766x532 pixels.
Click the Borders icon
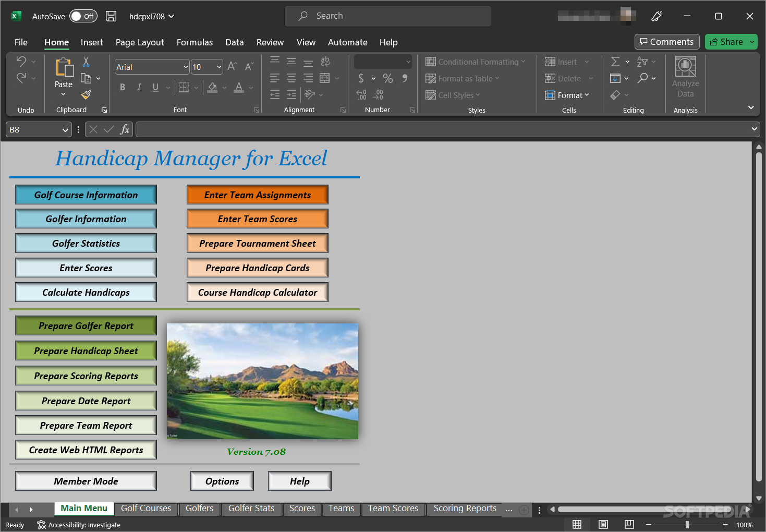click(x=184, y=87)
